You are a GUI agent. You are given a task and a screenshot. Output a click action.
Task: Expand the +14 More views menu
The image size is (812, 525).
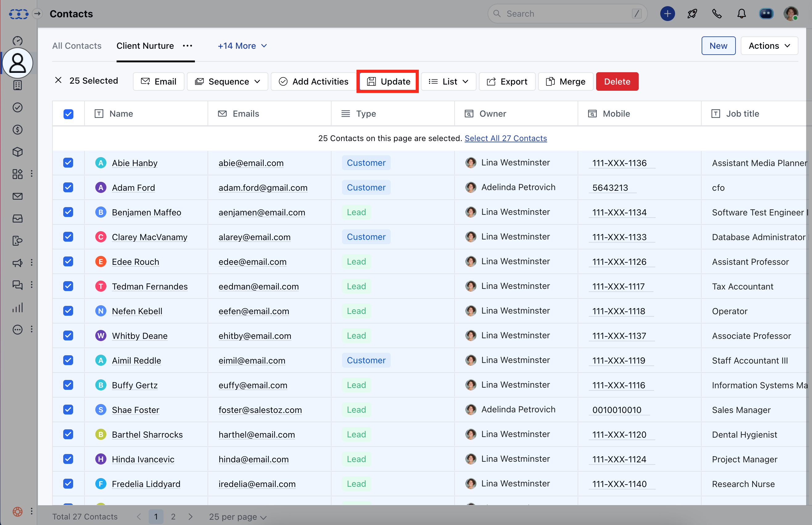(242, 46)
